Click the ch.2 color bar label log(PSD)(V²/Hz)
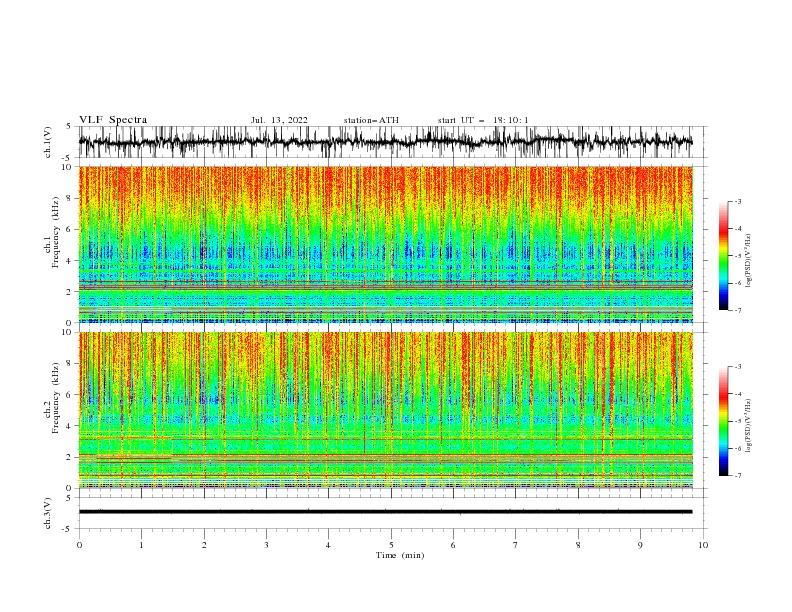 [748, 426]
